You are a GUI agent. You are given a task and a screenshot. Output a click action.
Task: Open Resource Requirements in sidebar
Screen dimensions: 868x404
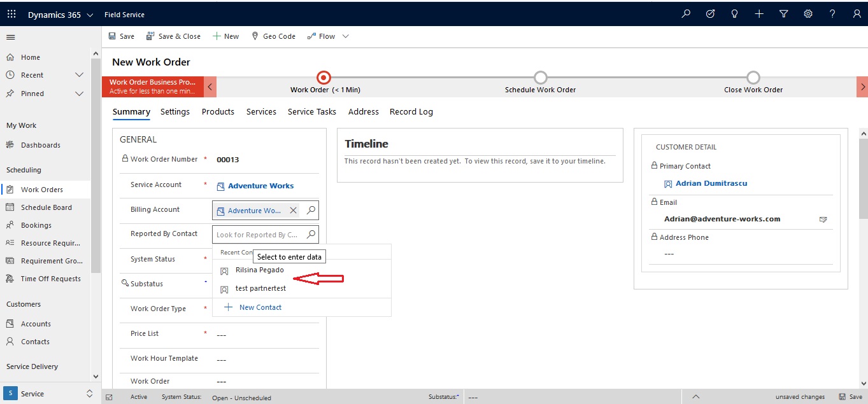[x=51, y=243]
